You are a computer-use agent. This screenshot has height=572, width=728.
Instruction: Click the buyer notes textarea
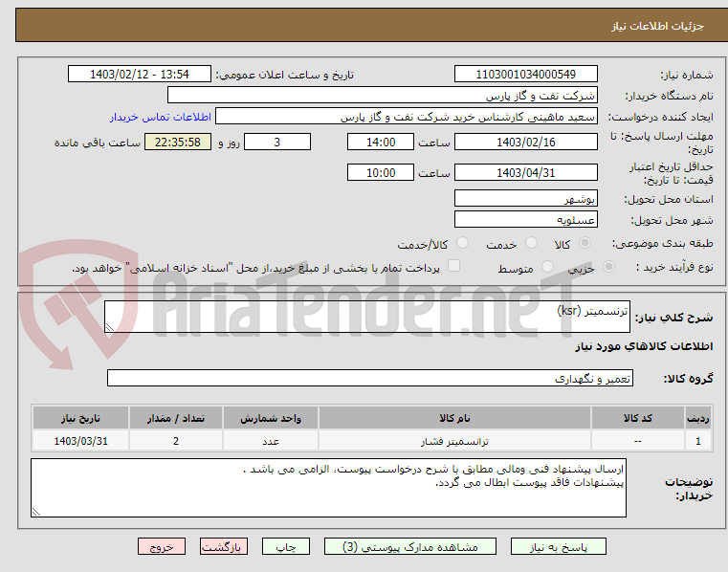(329, 488)
